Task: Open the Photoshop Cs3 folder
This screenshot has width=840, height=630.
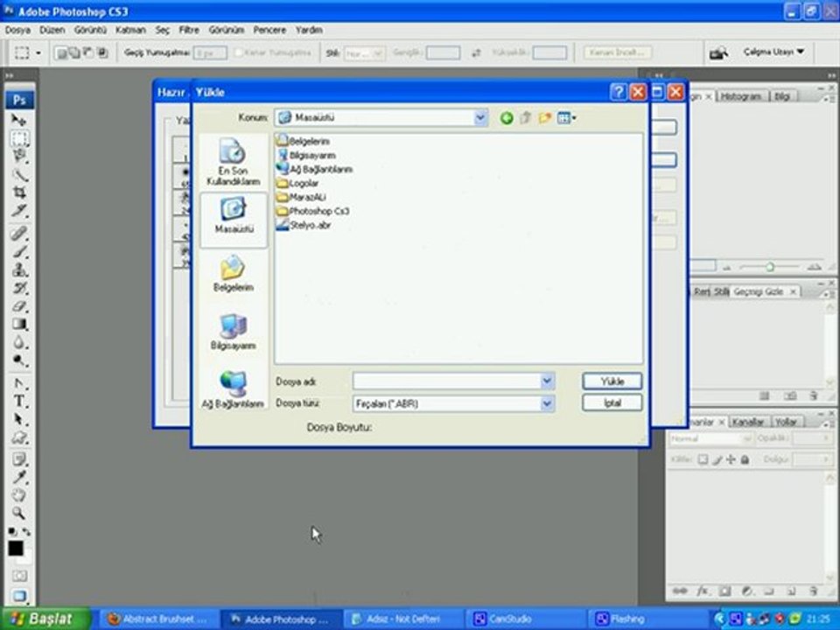Action: [318, 211]
